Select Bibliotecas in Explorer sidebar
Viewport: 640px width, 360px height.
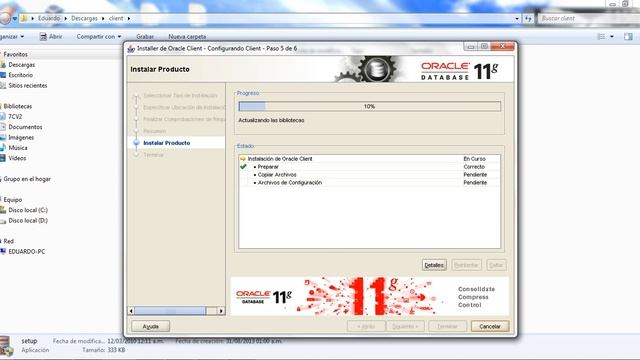click(18, 106)
